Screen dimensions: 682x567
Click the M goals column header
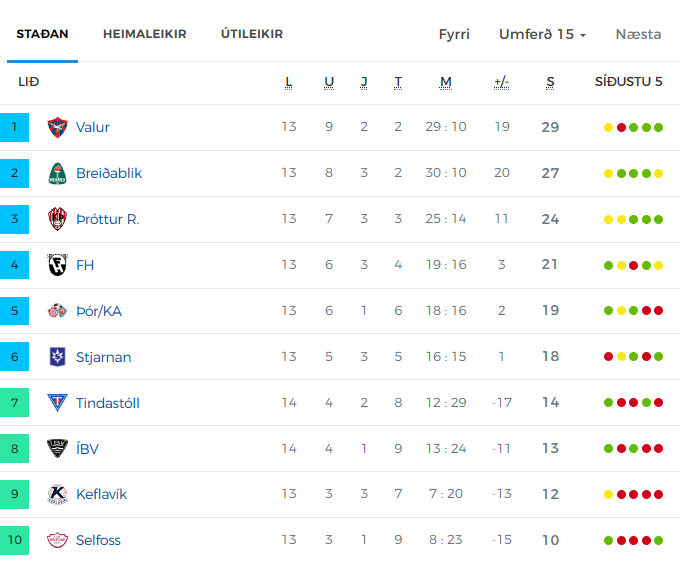(x=445, y=82)
